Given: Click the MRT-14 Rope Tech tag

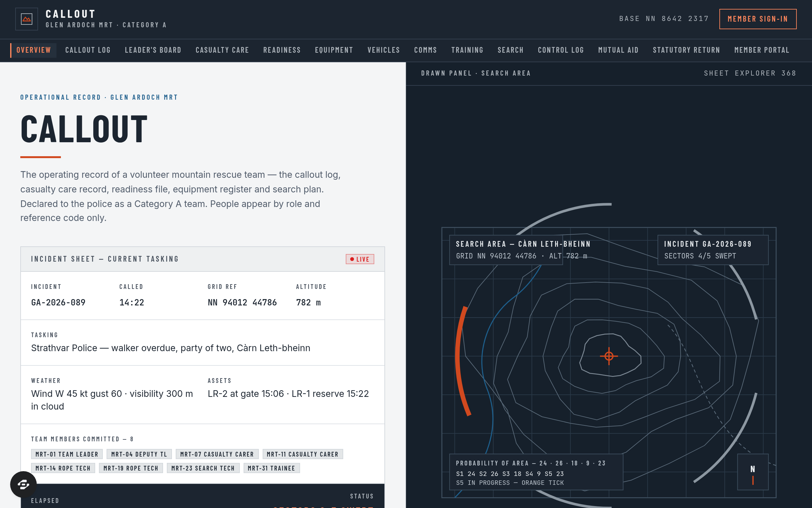Looking at the screenshot, I should click(63, 468).
